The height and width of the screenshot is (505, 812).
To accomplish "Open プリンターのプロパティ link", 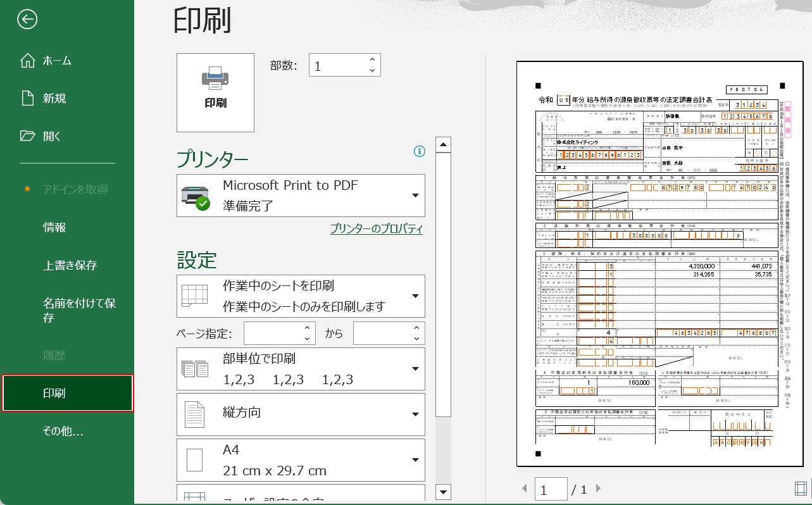I will tap(377, 229).
